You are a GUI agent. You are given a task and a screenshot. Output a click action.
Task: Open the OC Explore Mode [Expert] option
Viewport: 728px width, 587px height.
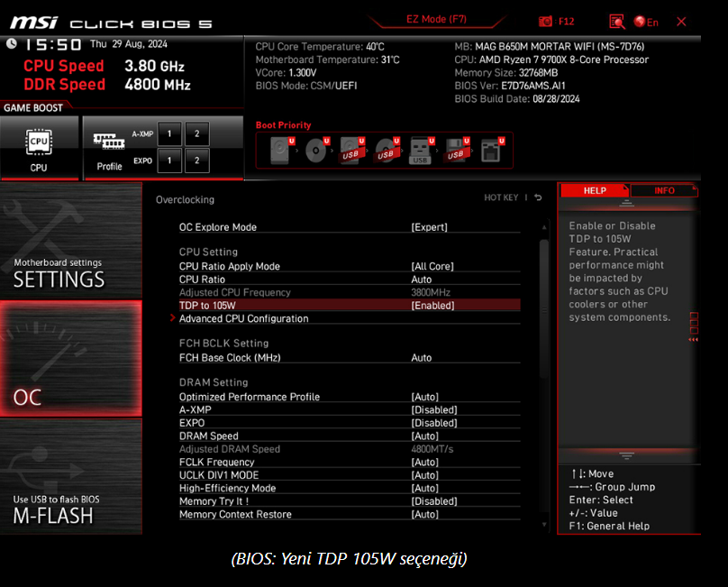coord(350,227)
